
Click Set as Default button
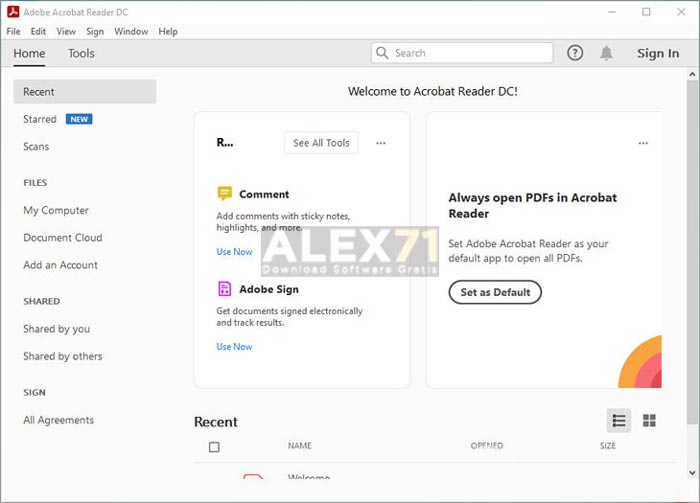pyautogui.click(x=495, y=292)
